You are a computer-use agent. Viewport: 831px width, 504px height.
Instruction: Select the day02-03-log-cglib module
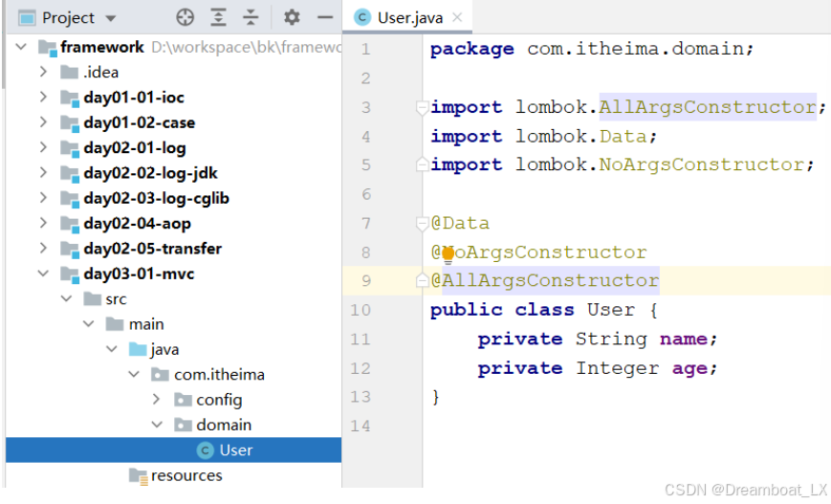[156, 198]
